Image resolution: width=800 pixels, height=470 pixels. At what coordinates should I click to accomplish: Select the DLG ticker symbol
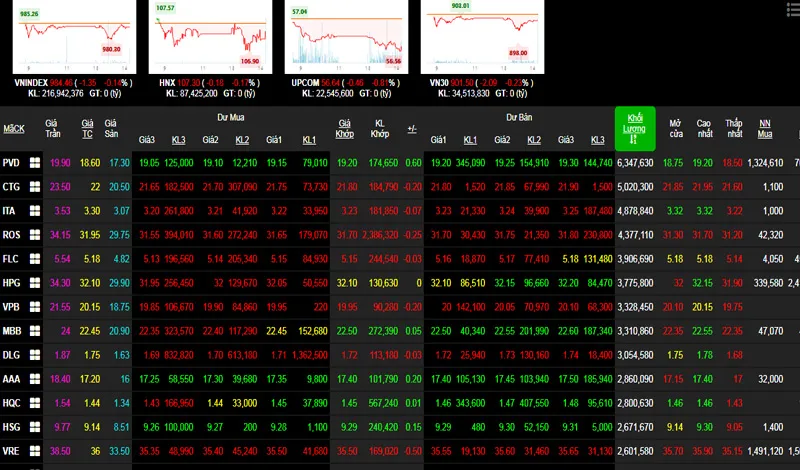[11, 355]
